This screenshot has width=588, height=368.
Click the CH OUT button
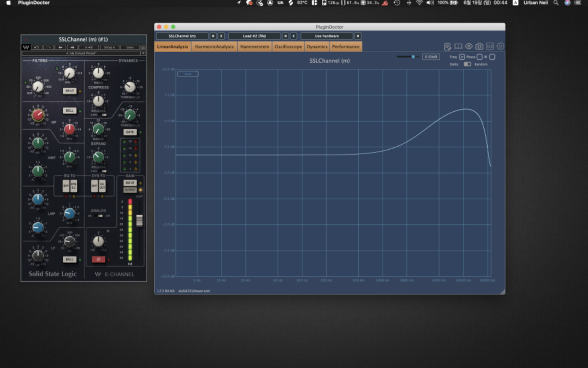(x=102, y=186)
